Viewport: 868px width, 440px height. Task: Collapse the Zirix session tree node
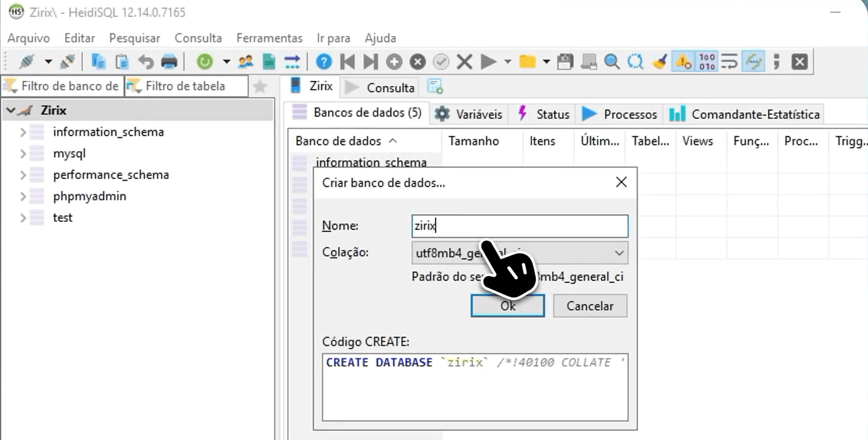[10, 111]
